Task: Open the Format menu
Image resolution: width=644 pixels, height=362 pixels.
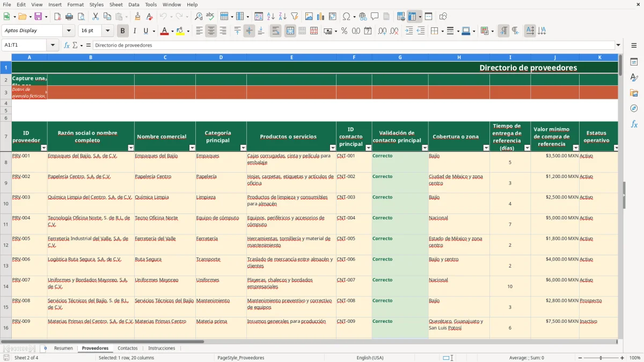Action: click(75, 4)
